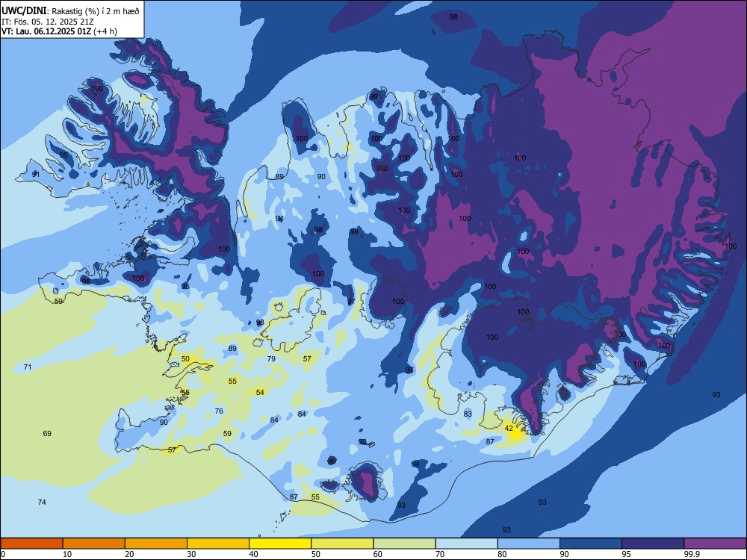Click the "20" legend tick label

click(129, 554)
